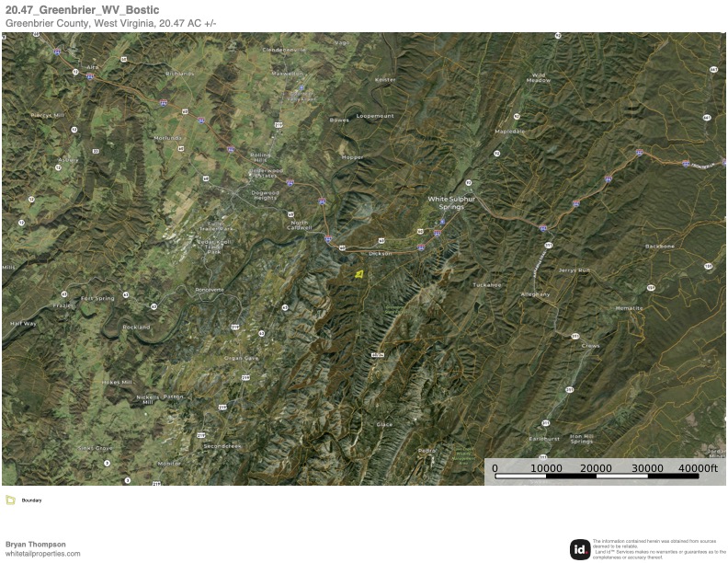Click the Route 219 shield near Maxwelton
The width and height of the screenshot is (728, 563).
[279, 123]
